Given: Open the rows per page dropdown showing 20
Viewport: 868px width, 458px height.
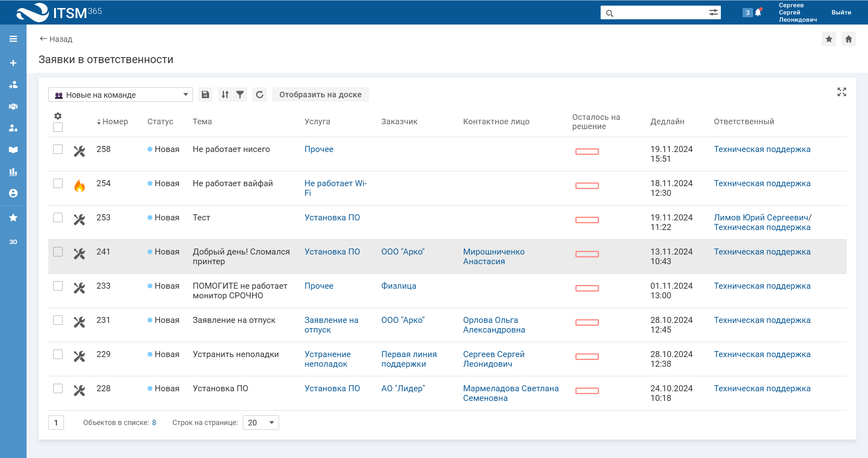Looking at the screenshot, I should tap(261, 423).
